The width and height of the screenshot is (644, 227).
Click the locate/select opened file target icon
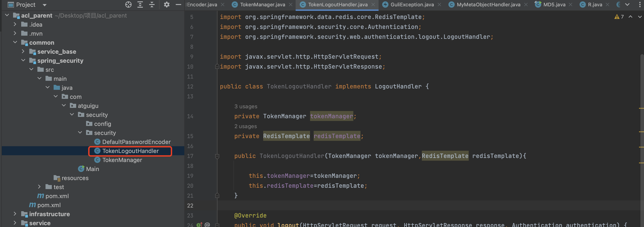(x=128, y=5)
